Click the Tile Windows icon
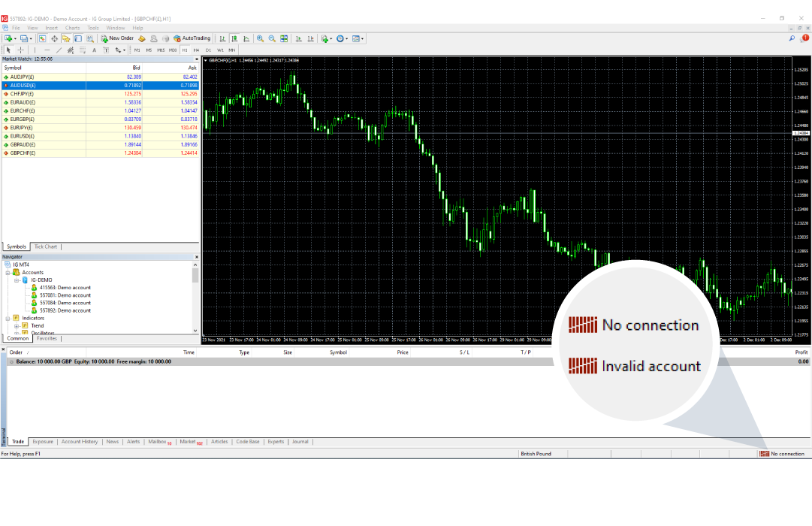Viewport: 812px width, 526px height. (x=284, y=38)
